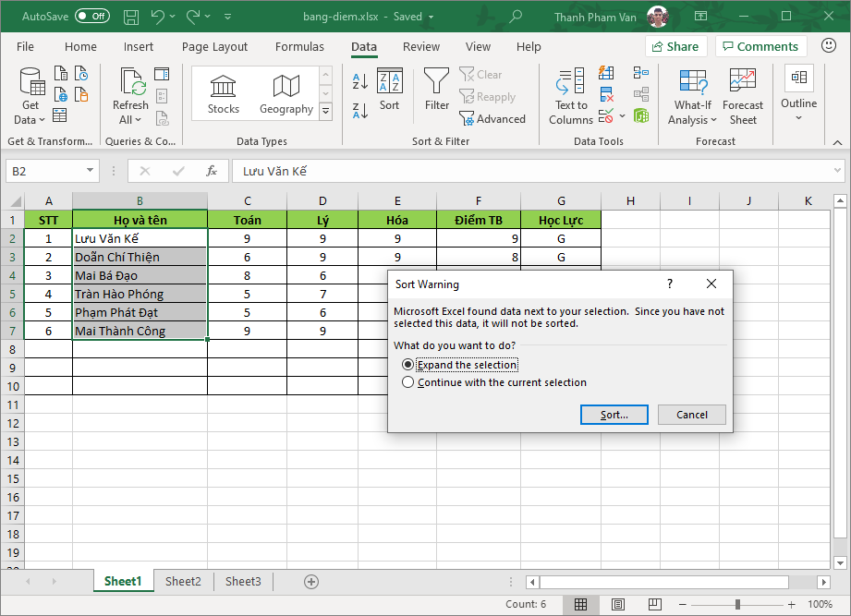The width and height of the screenshot is (851, 616).
Task: Click the column D header
Action: pyautogui.click(x=322, y=201)
